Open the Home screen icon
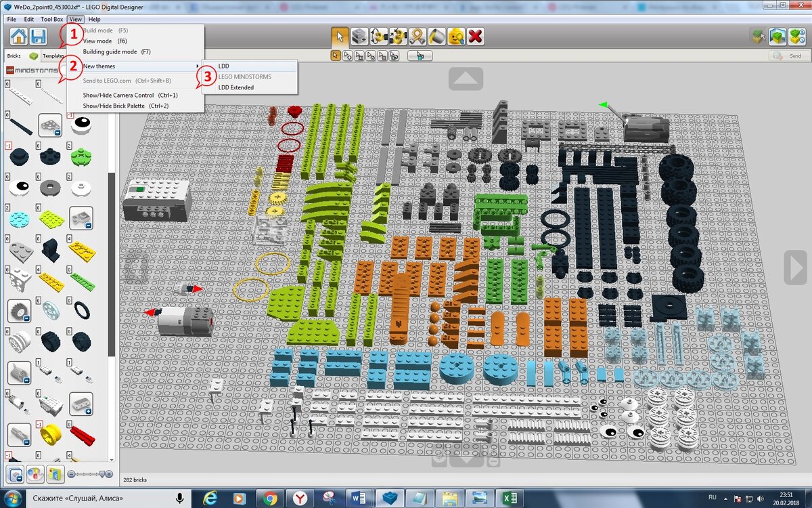 (18, 37)
